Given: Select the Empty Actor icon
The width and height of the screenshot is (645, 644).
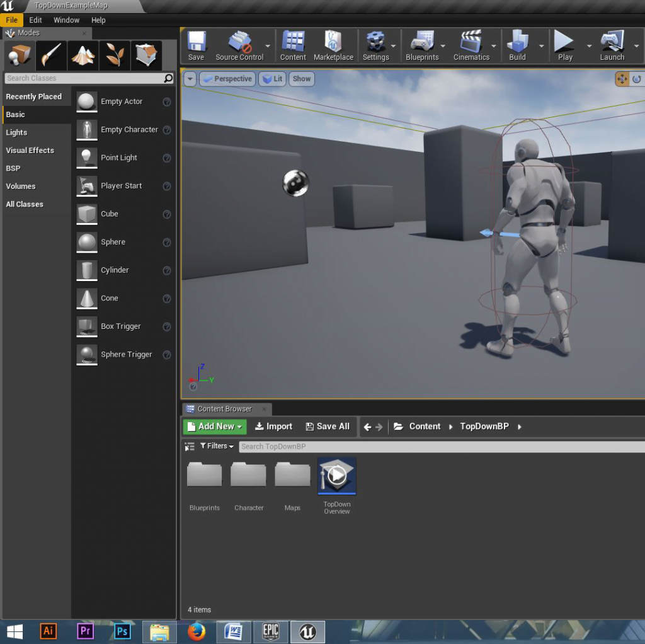Looking at the screenshot, I should (x=87, y=101).
